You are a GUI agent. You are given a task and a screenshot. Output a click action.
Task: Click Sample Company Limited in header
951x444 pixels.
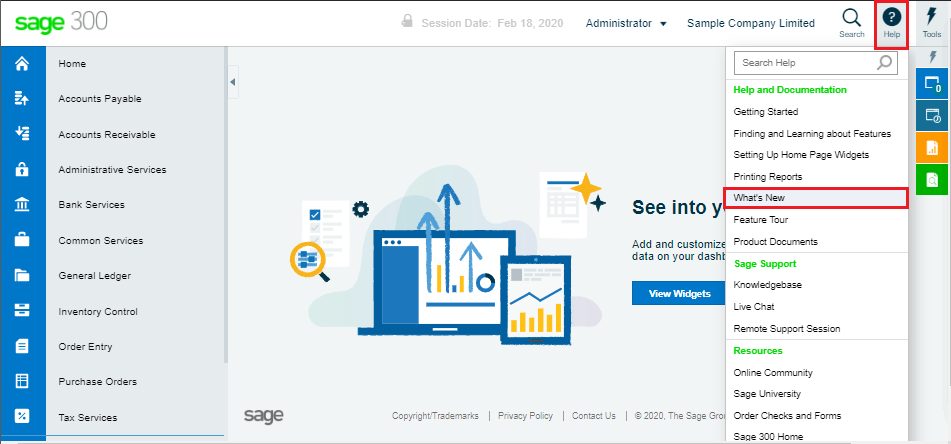pos(751,23)
